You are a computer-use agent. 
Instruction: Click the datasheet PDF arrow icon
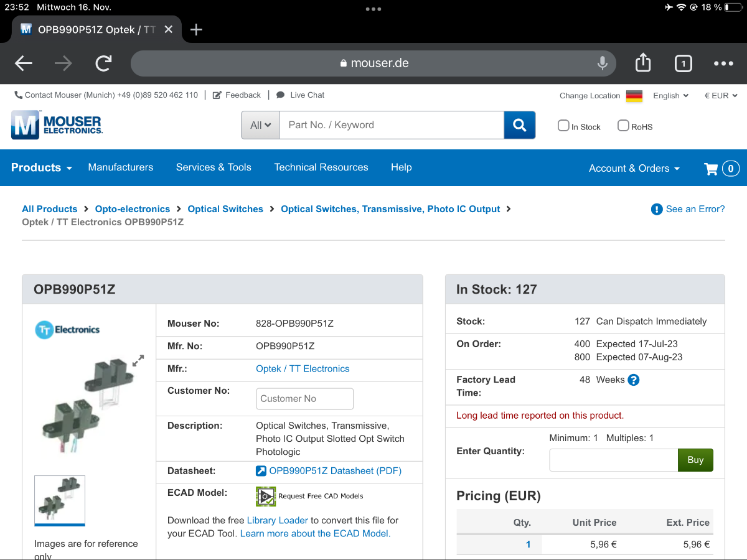point(261,471)
